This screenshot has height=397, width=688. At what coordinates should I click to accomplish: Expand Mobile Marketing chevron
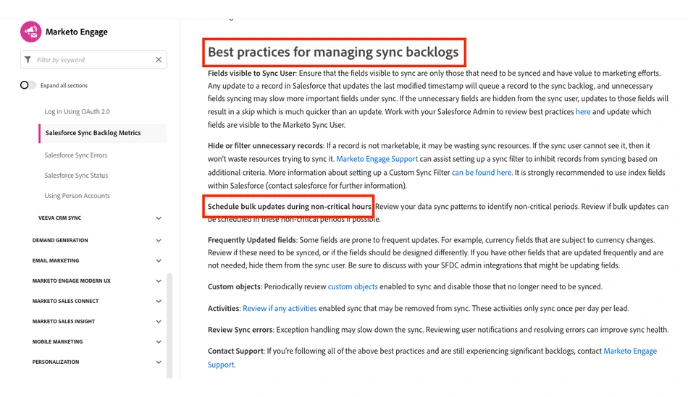point(158,342)
